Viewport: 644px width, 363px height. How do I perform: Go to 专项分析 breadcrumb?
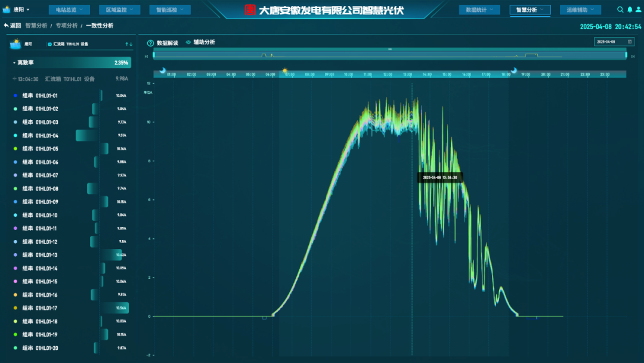tap(67, 26)
